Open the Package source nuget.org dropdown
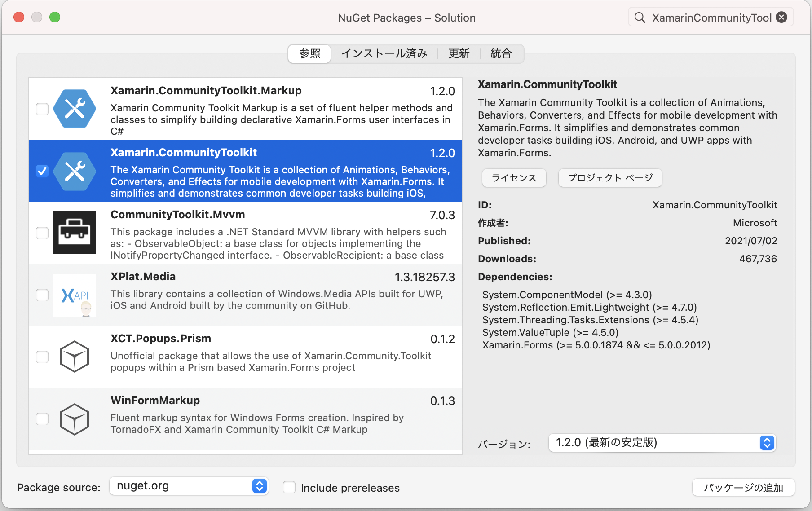 coord(189,486)
